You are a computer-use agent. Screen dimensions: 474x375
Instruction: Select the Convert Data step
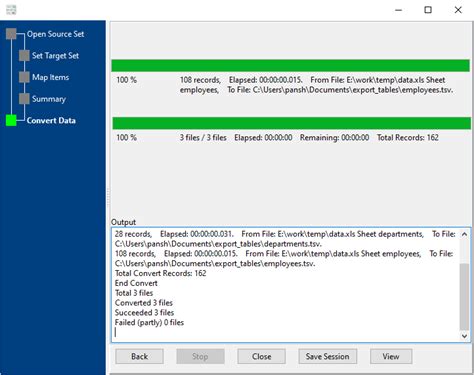51,121
